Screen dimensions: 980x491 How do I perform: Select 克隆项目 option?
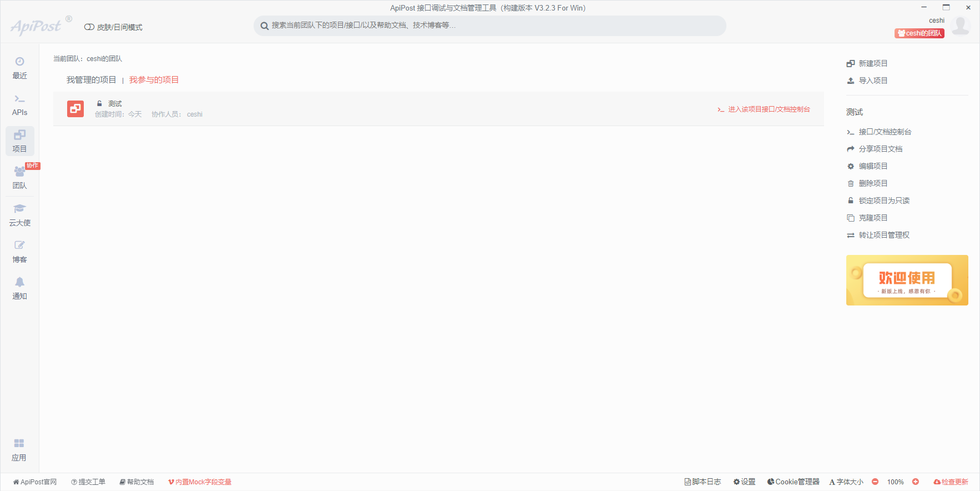pyautogui.click(x=867, y=218)
